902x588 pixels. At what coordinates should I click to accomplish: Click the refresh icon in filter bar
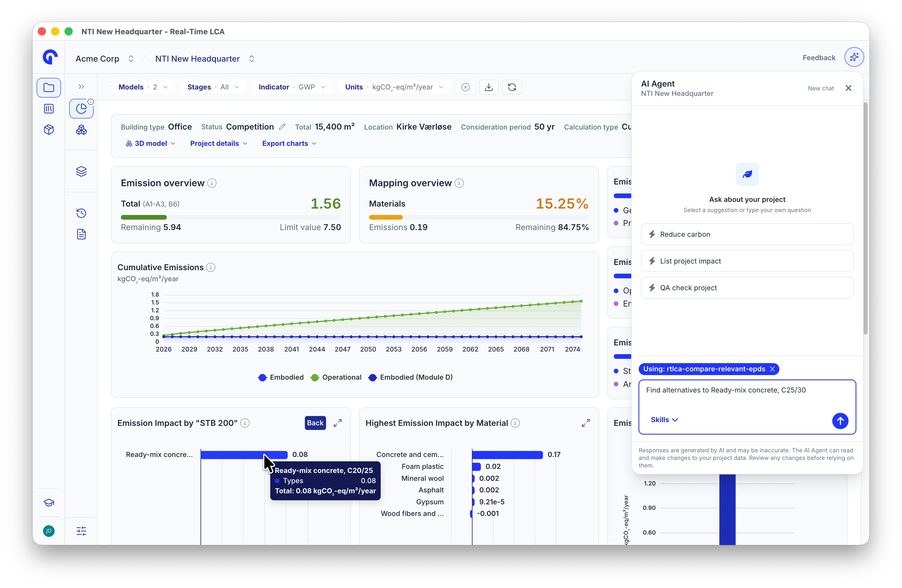tap(512, 87)
